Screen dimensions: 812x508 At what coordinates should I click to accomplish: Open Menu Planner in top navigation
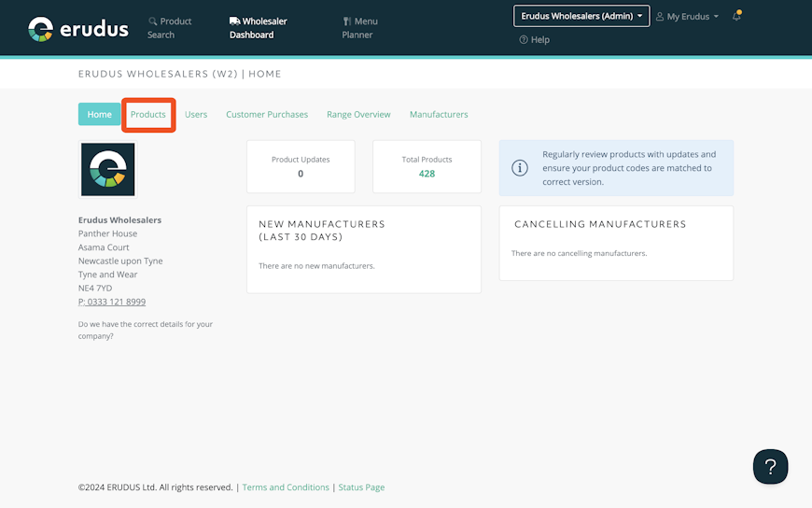click(359, 28)
